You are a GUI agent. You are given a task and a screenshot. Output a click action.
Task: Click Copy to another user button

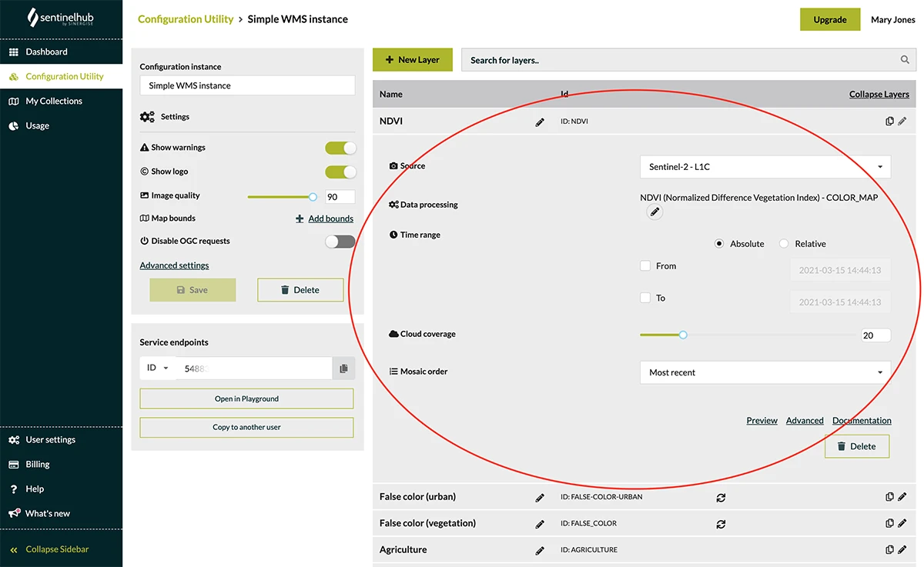click(x=246, y=427)
